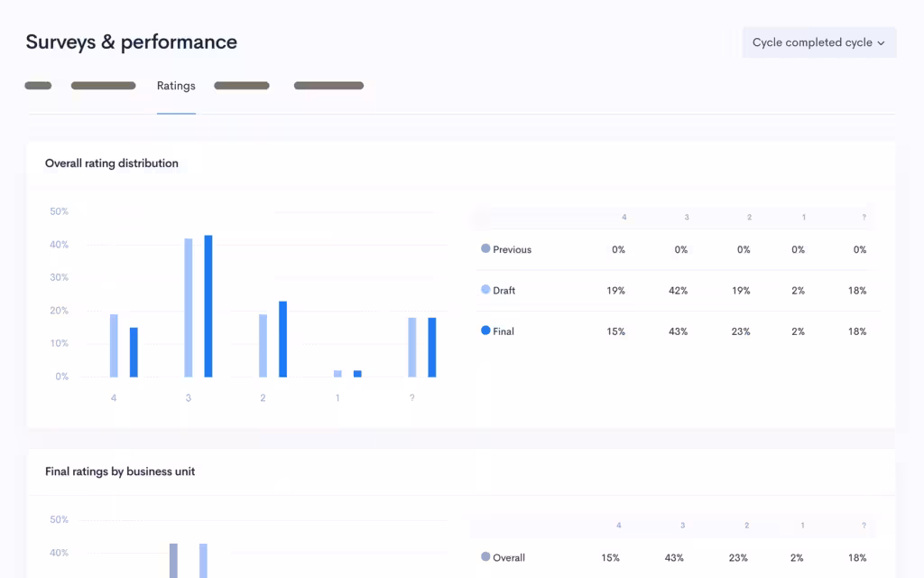Click Final 43% value in column 3
924x578 pixels.
pos(678,331)
